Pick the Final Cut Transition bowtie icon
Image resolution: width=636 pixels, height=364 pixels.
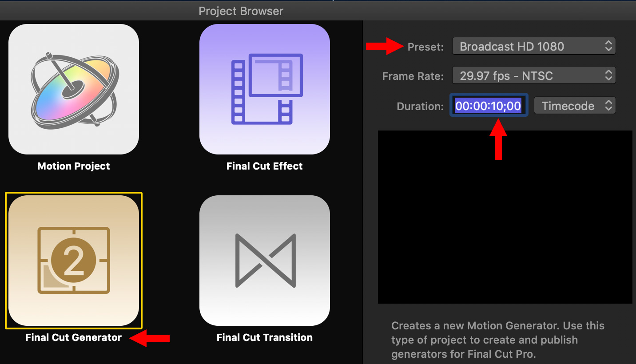(x=265, y=261)
